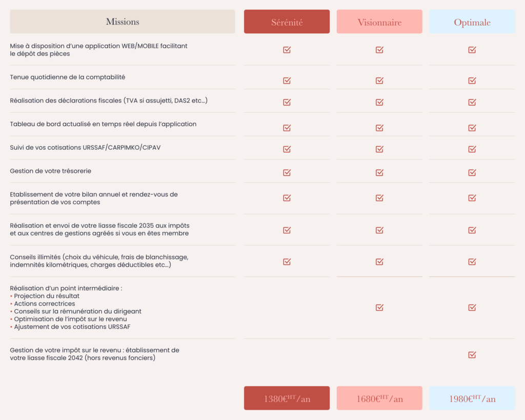
Task: Click Sérénité check for WEB/MOBILE application row
Action: [x=287, y=50]
